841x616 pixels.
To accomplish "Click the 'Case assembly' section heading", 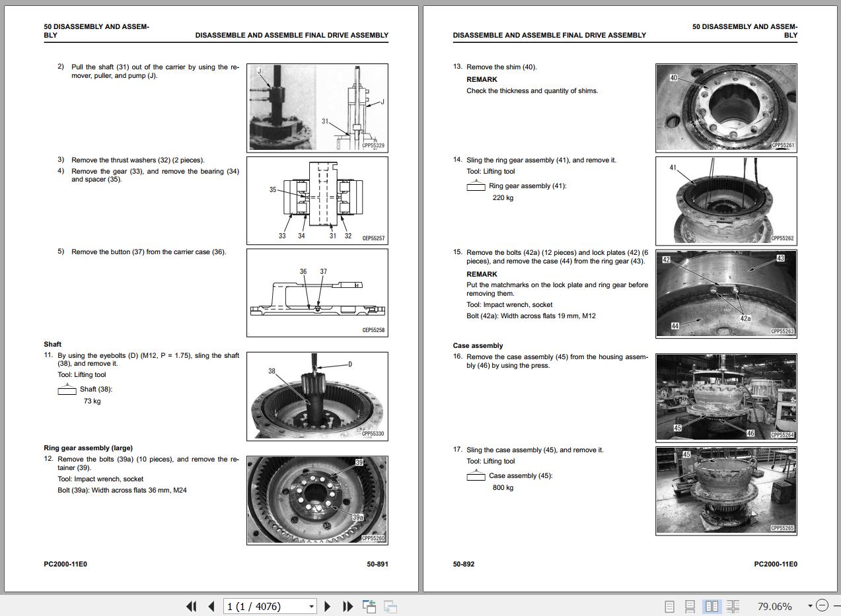I will coord(478,345).
